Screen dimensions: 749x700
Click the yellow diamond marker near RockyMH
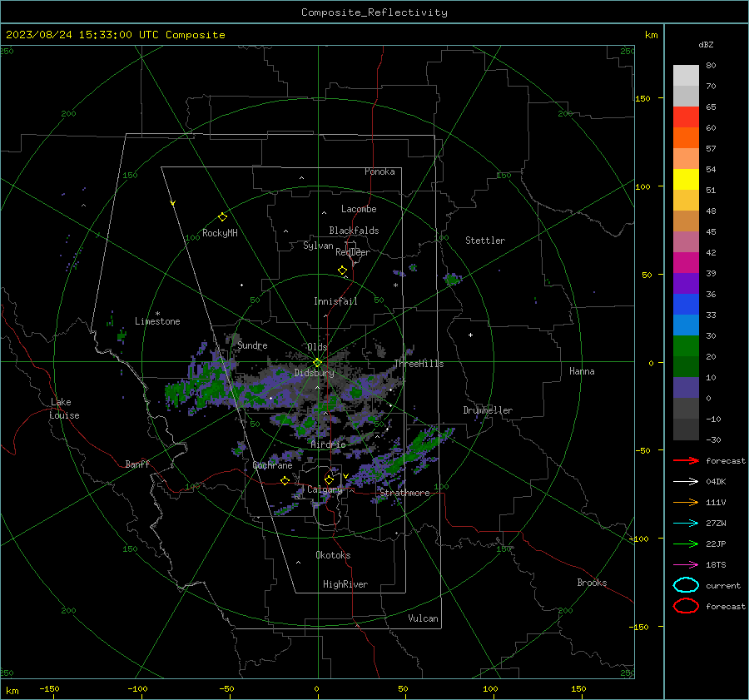click(x=222, y=217)
